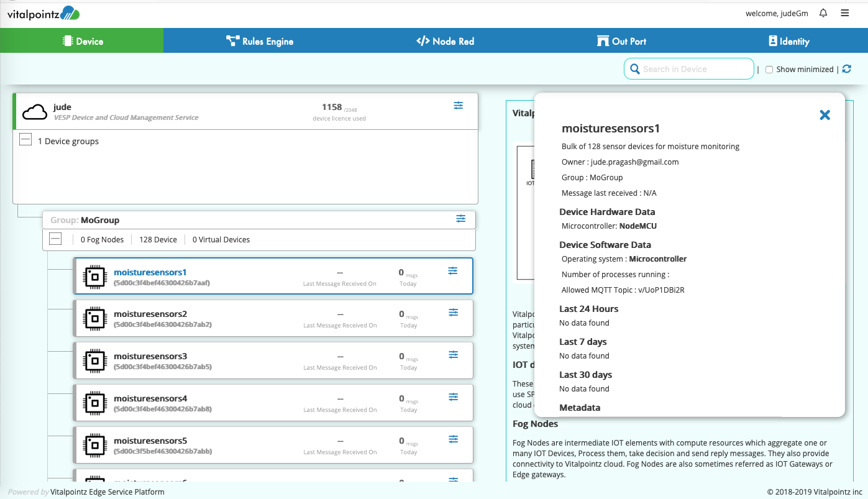This screenshot has width=868, height=499.
Task: Click the Search in Device field
Action: click(x=689, y=69)
